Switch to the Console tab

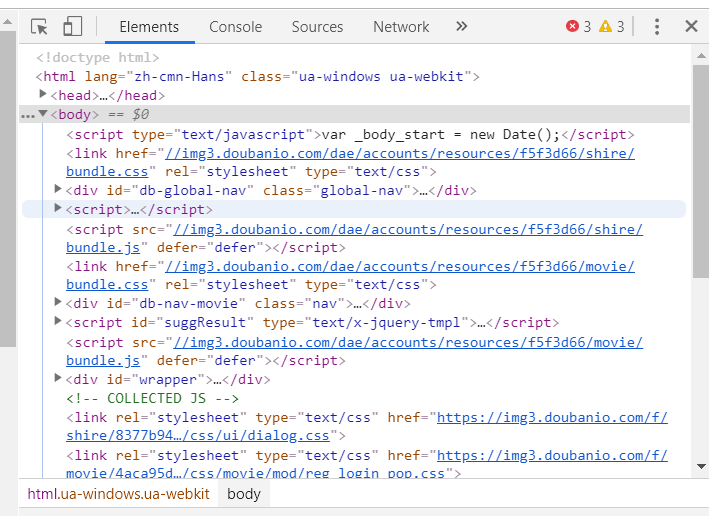click(x=236, y=27)
